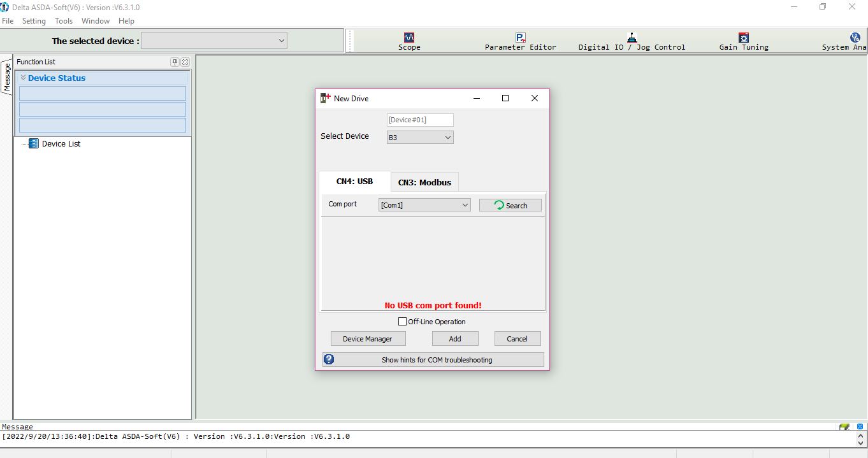The image size is (868, 458).
Task: Show hints for COM troubleshooting
Action: (433, 360)
